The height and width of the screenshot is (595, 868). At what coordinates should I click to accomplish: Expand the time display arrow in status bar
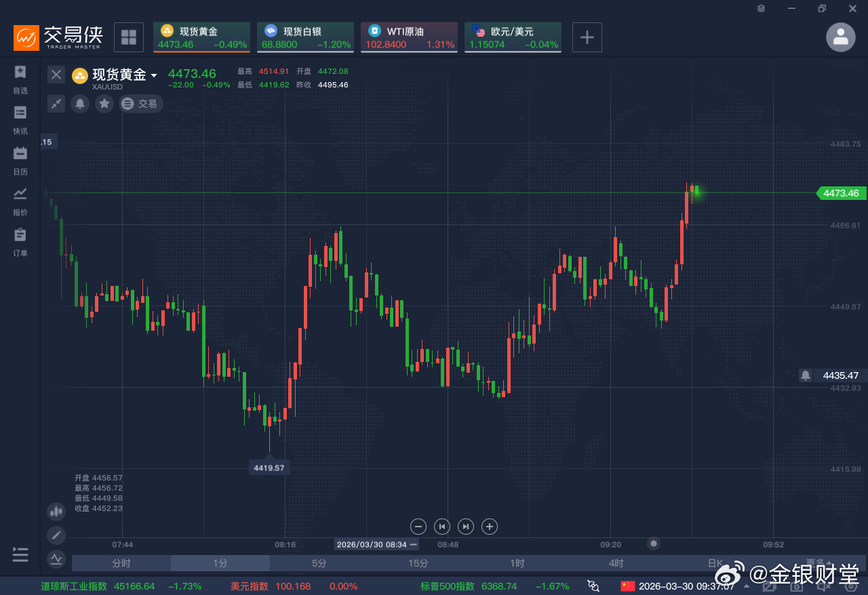[746, 586]
